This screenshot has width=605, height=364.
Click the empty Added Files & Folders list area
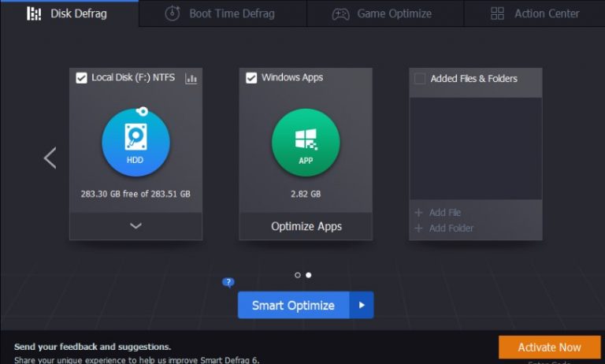(475, 149)
